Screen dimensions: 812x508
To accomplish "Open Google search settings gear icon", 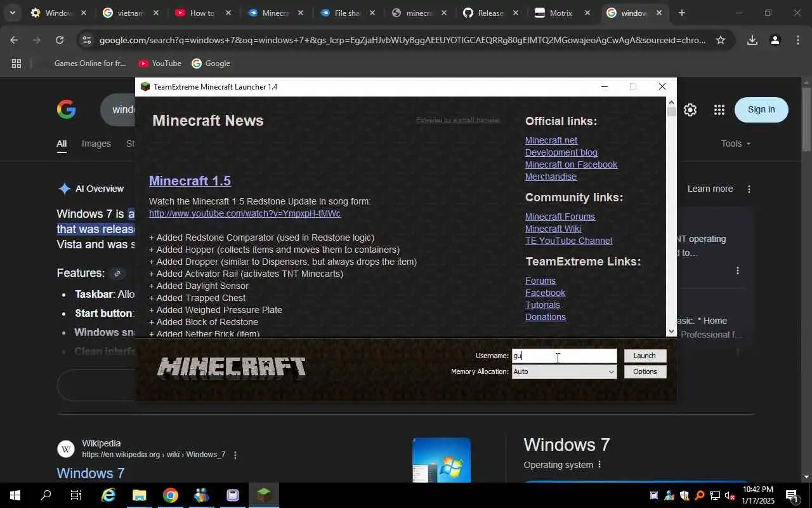I will pyautogui.click(x=690, y=110).
